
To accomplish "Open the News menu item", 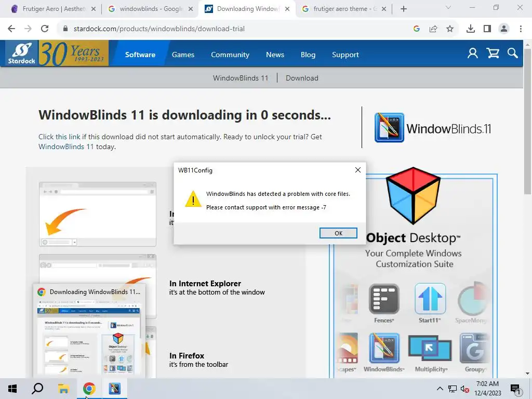I will [x=275, y=55].
